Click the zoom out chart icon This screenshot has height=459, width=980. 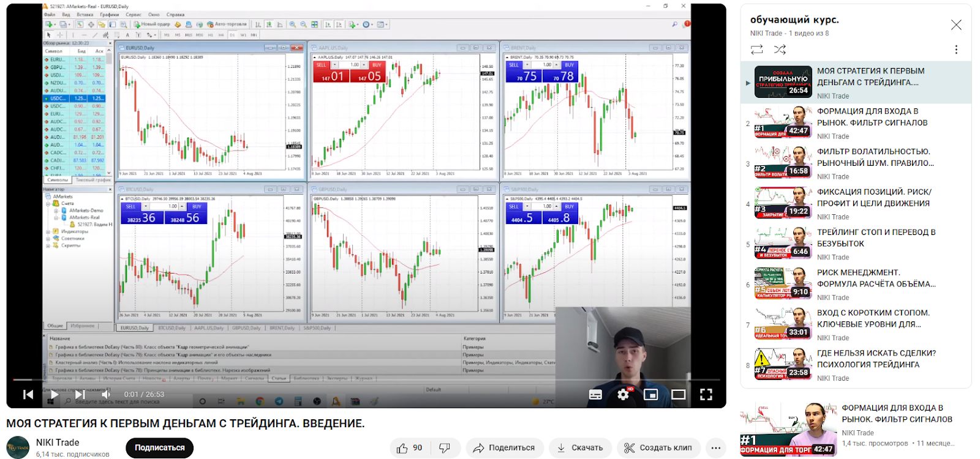pos(304,24)
